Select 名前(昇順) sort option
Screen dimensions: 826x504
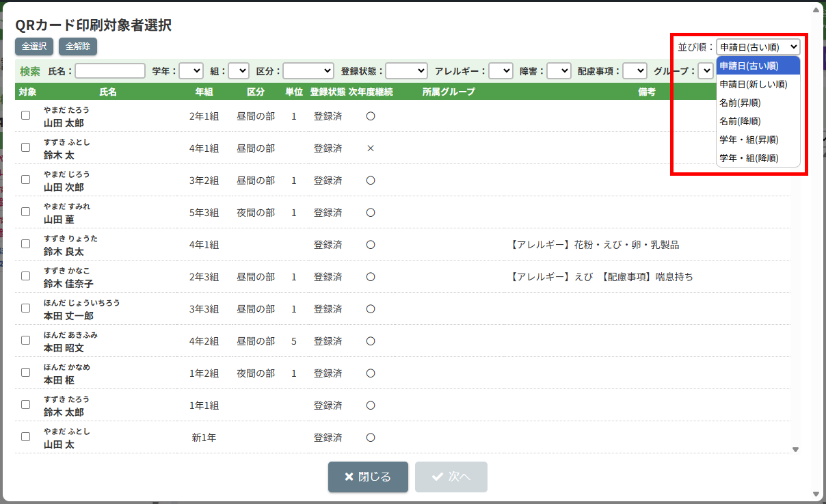tap(740, 103)
